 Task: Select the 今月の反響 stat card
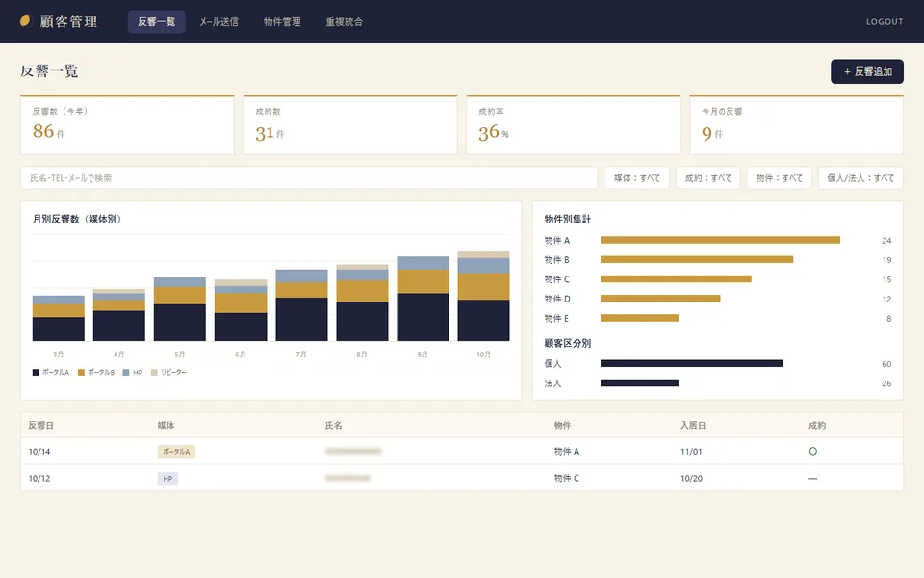click(796, 125)
